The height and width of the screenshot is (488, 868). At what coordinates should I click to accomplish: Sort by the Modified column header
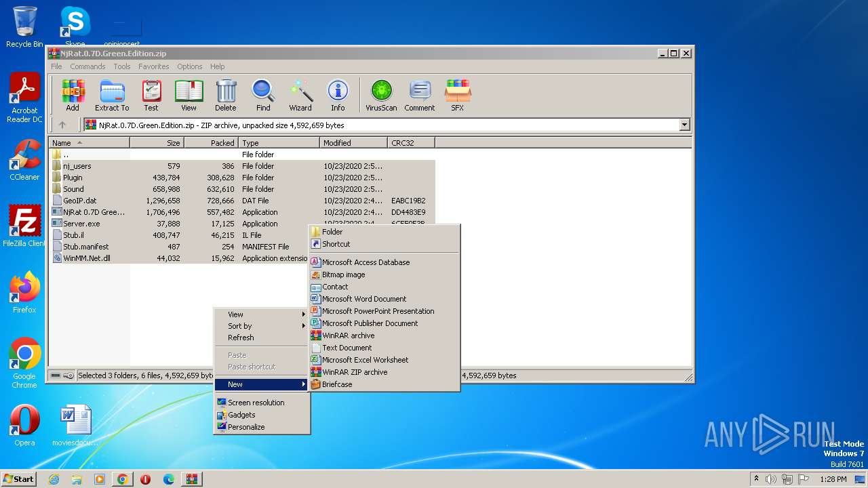click(x=353, y=143)
